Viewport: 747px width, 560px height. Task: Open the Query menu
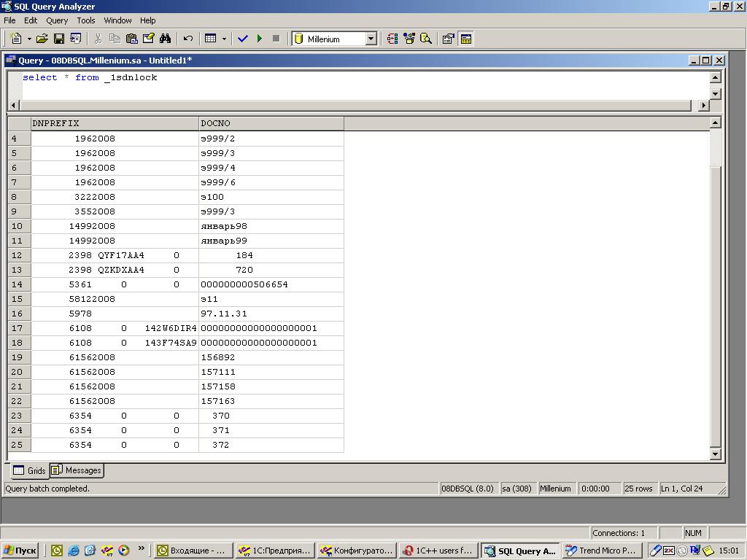(57, 20)
